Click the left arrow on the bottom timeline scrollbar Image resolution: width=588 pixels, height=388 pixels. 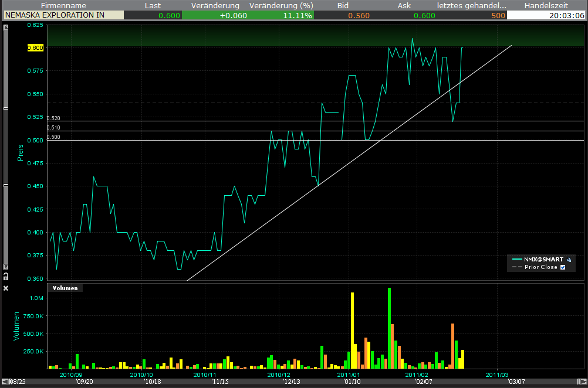(4, 382)
